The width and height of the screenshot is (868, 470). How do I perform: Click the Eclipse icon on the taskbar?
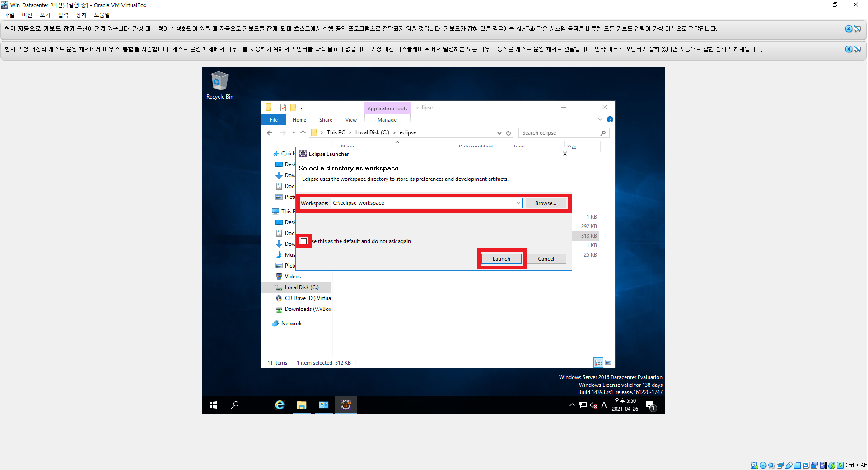point(346,405)
